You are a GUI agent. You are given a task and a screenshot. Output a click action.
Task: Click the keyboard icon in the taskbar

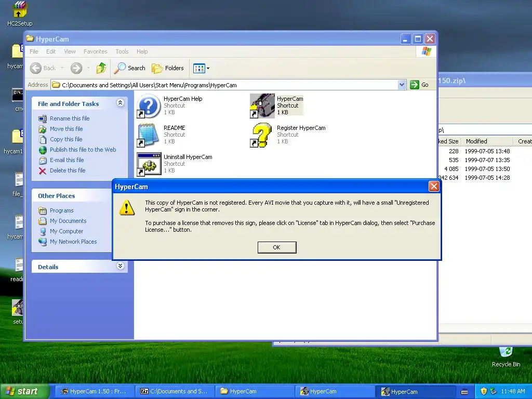pyautogui.click(x=464, y=392)
